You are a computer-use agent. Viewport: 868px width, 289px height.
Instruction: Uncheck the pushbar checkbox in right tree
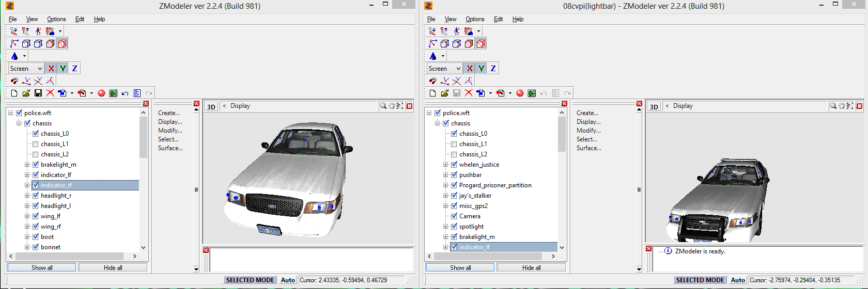click(x=454, y=175)
